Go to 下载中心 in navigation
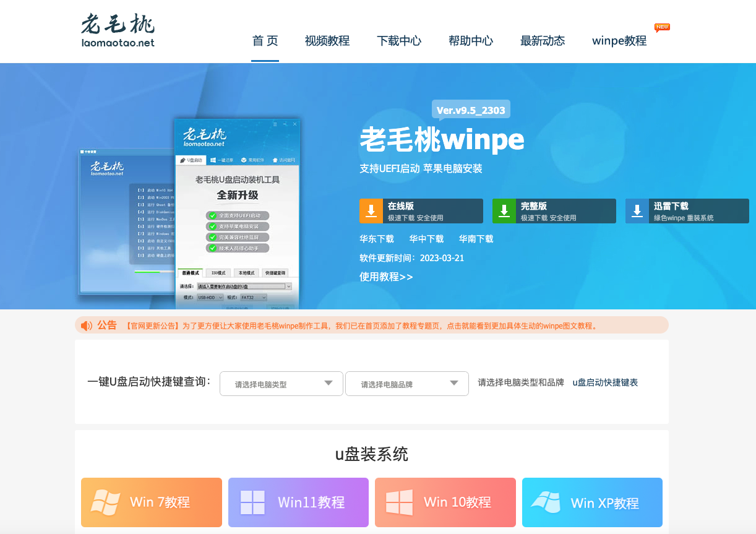The height and width of the screenshot is (534, 756). tap(399, 41)
